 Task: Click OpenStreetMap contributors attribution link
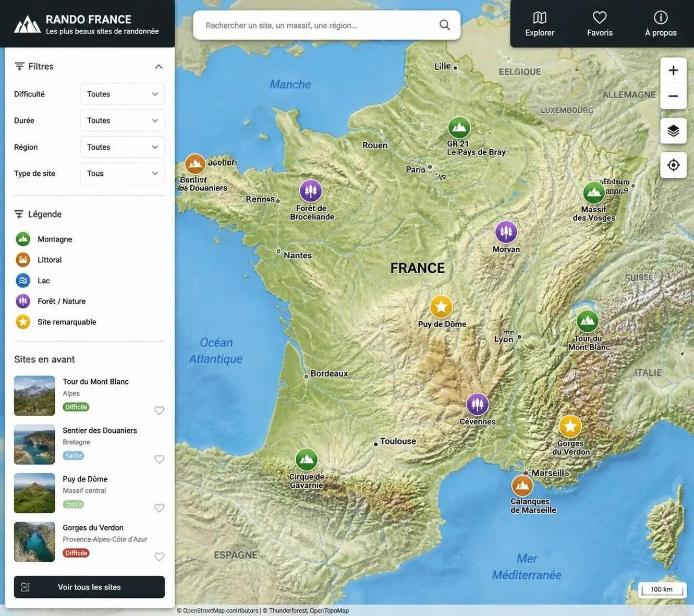tap(221, 610)
